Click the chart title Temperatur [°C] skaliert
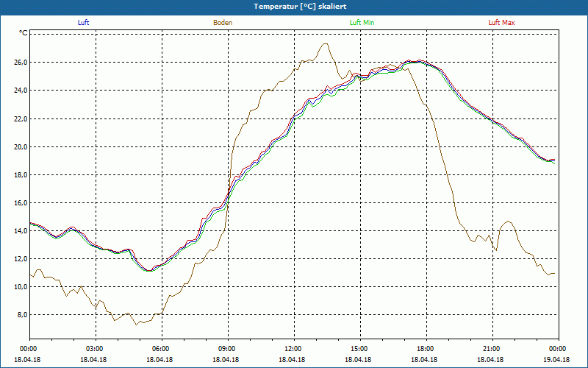The width and height of the screenshot is (588, 368). pyautogui.click(x=300, y=7)
